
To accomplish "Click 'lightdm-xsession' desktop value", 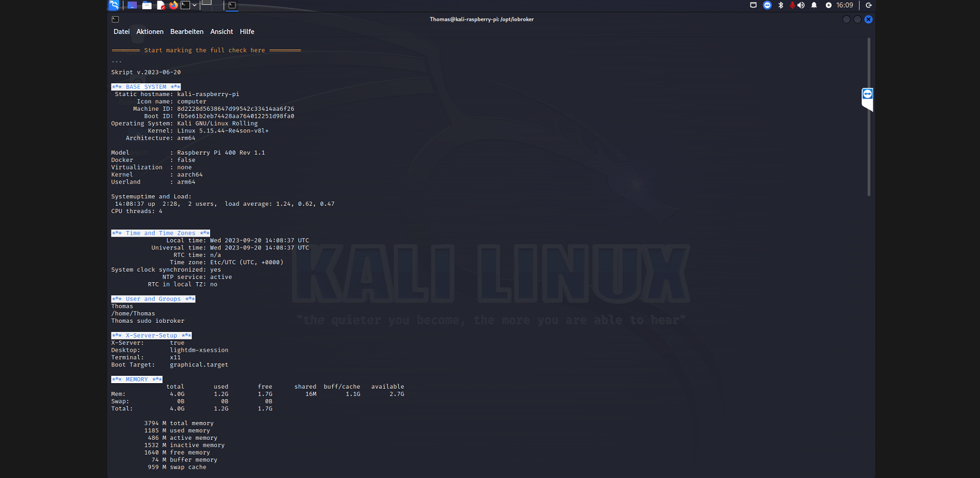I will click(199, 350).
